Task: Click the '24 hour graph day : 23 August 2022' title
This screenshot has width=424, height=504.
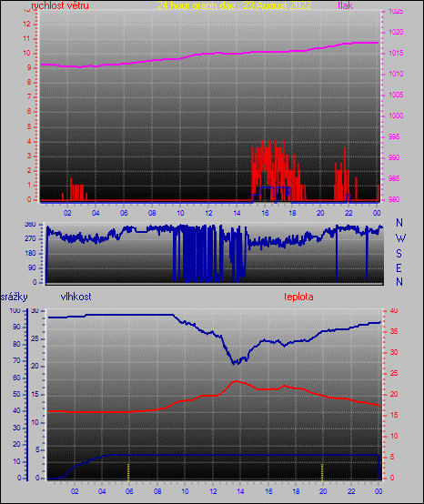Action: 235,5
